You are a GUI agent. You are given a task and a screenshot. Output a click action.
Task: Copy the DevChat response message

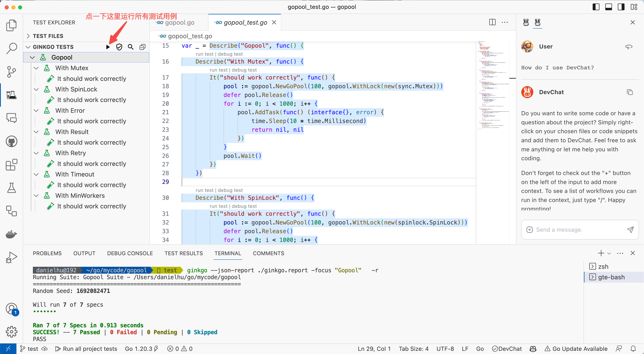pos(630,92)
